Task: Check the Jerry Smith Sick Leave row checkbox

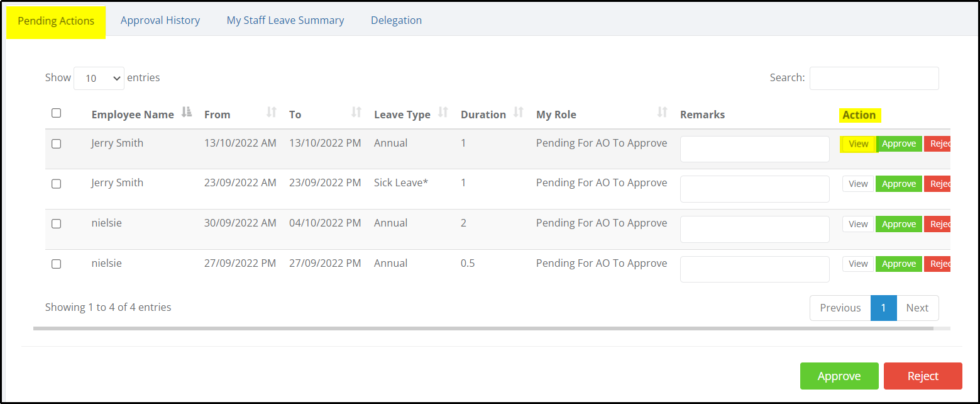Action: (x=57, y=184)
